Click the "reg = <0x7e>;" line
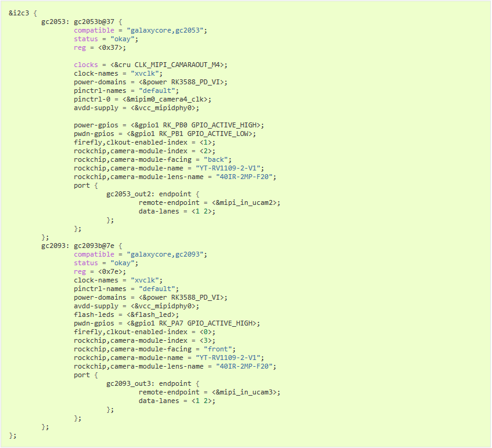The height and width of the screenshot is (448, 492). [x=100, y=272]
